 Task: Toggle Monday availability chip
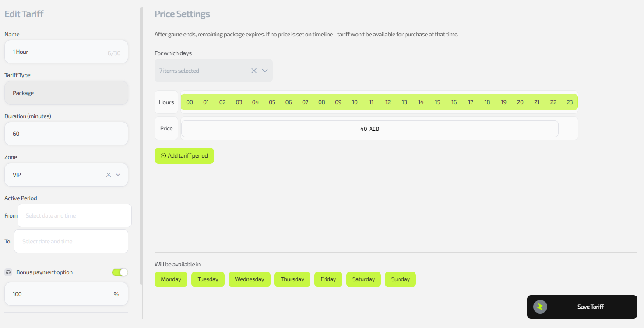click(x=171, y=279)
